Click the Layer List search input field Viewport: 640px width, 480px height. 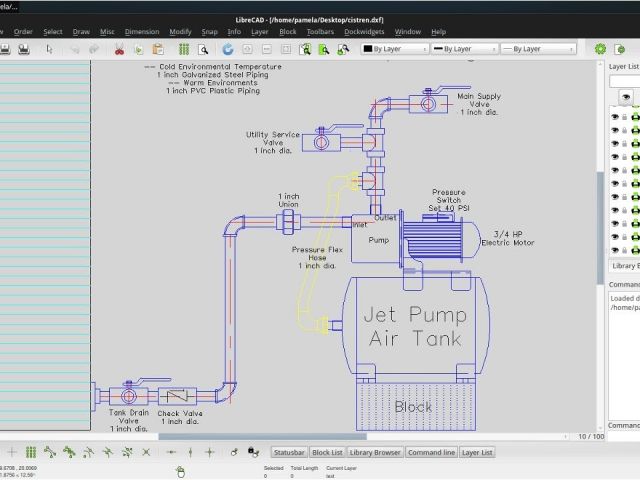(x=625, y=80)
